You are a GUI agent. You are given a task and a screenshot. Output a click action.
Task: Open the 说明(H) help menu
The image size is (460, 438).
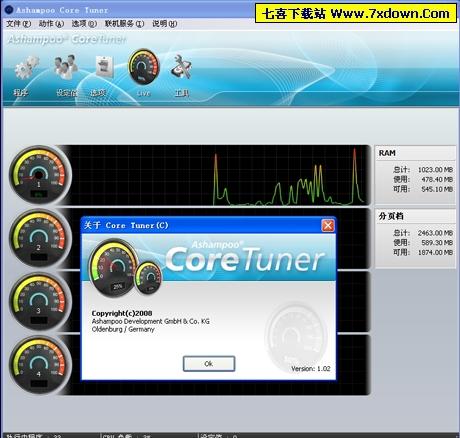(x=164, y=24)
